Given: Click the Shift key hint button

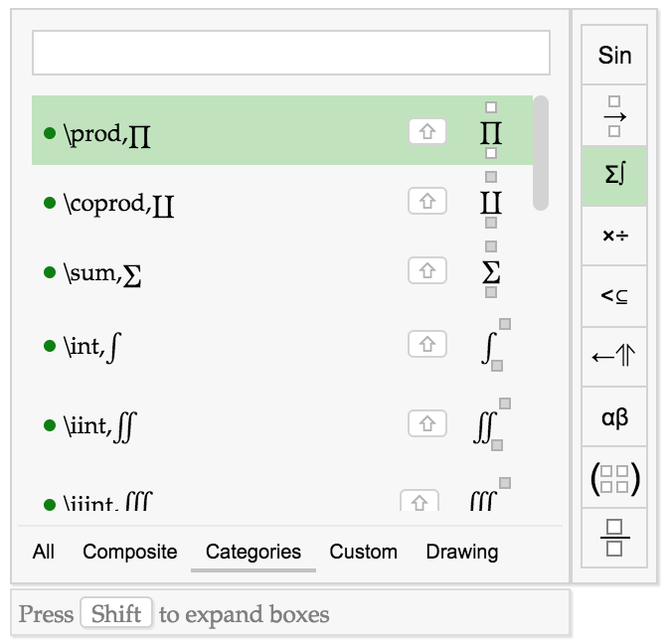Looking at the screenshot, I should click(116, 613).
